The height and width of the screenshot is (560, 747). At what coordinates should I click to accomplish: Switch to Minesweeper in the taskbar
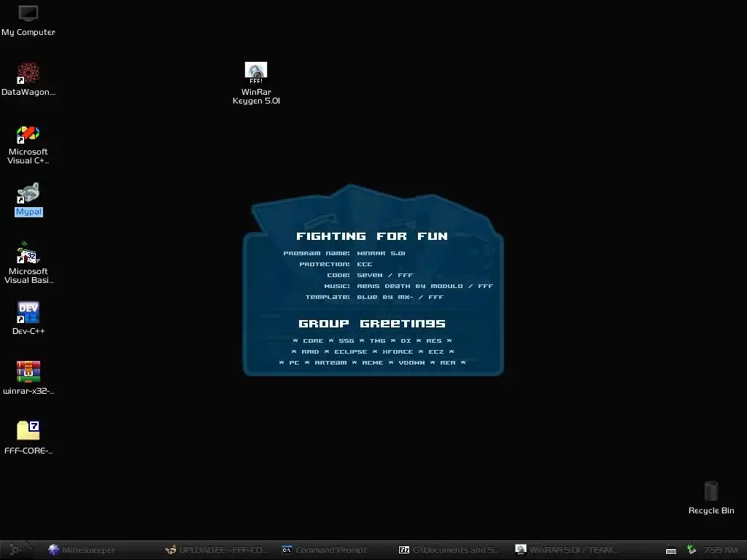tap(82, 550)
